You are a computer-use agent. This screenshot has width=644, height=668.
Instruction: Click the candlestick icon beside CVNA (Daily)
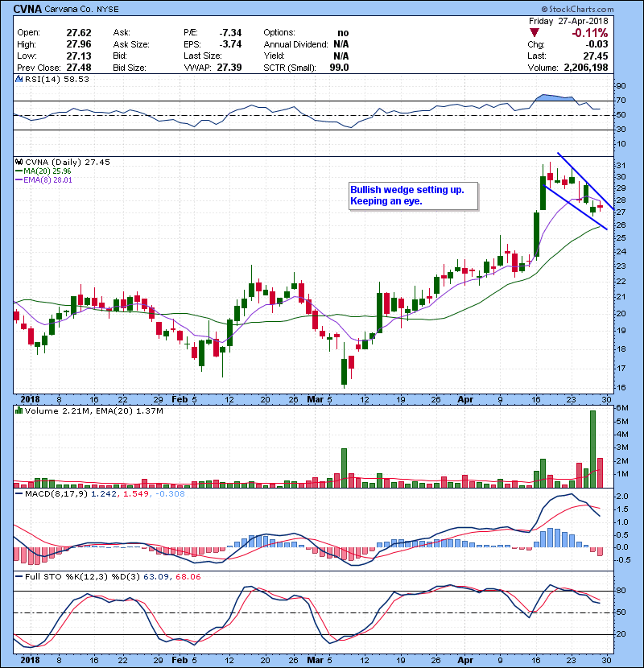pyautogui.click(x=19, y=162)
